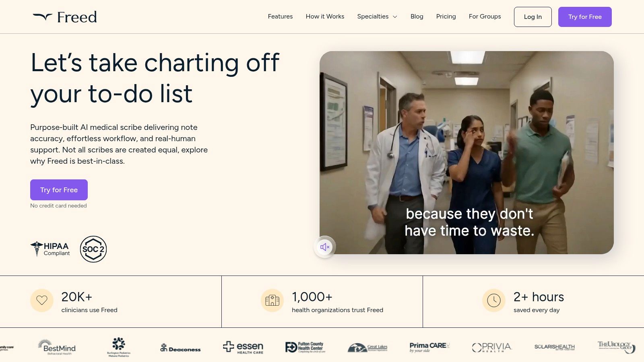Click the 'Purpose-built AI medical scribe' paragraph

tap(119, 144)
